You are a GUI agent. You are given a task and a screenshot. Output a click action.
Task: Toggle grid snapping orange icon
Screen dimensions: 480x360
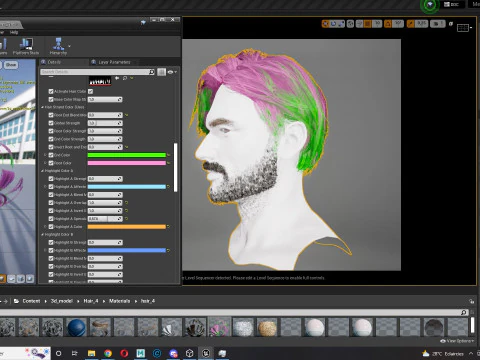(367, 24)
